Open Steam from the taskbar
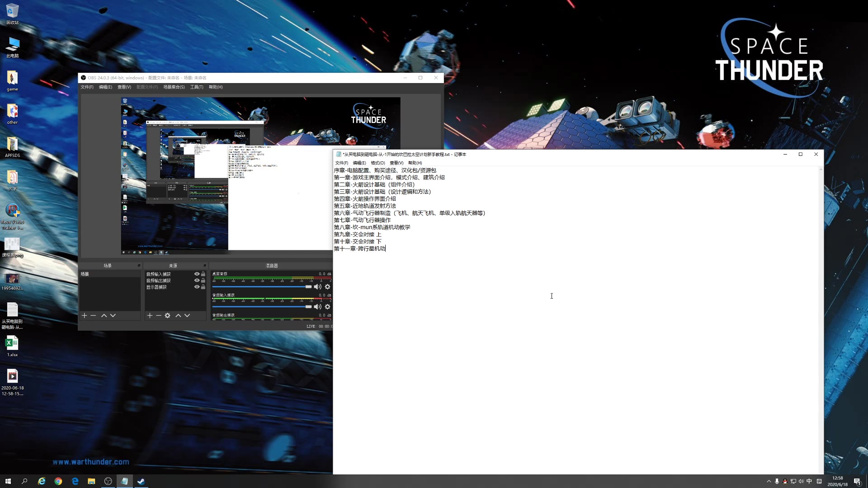This screenshot has height=488, width=868. tap(141, 481)
